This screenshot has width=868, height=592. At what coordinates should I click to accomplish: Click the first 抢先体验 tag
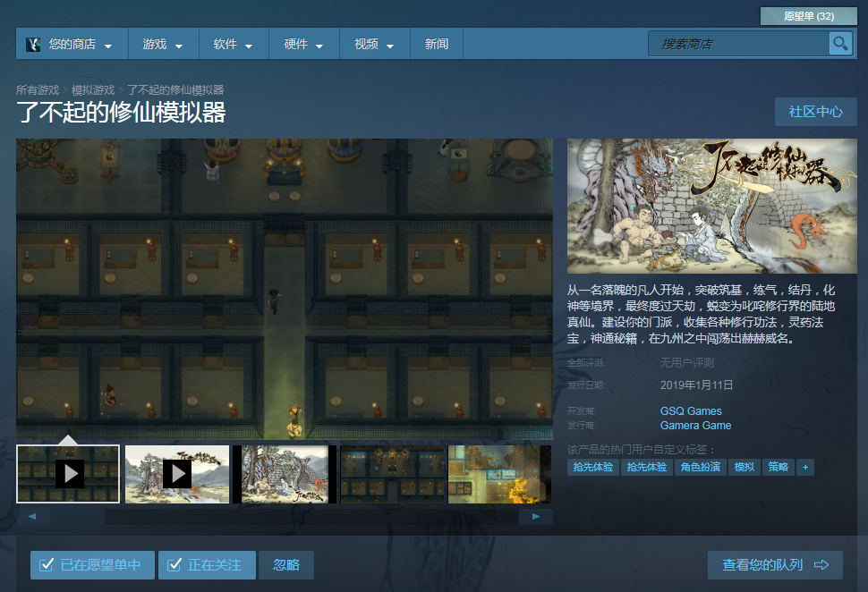(x=593, y=467)
